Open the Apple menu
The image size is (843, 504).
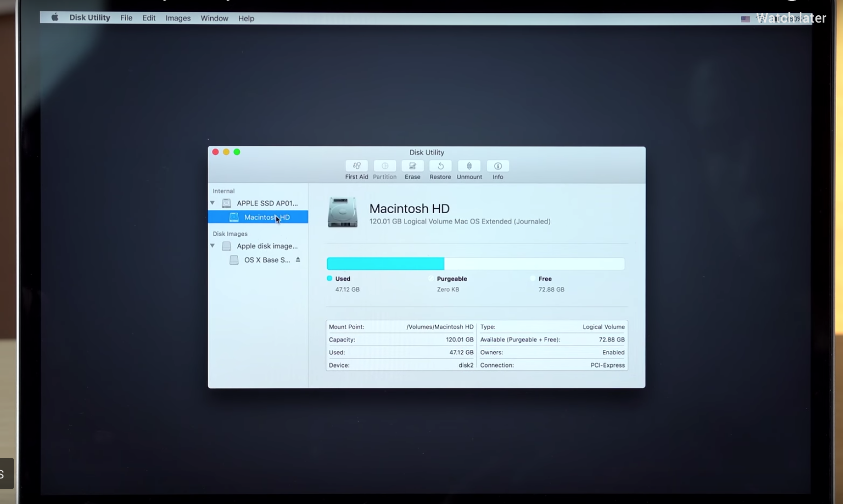pos(55,18)
